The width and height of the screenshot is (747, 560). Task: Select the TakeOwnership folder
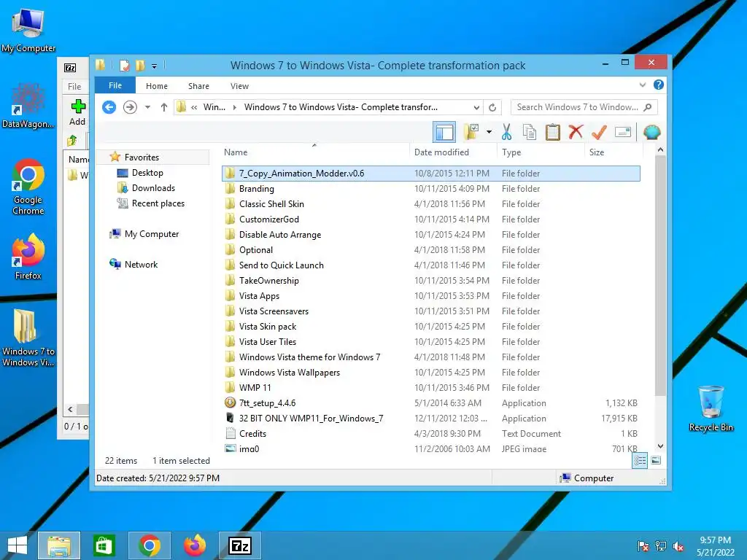431,281
